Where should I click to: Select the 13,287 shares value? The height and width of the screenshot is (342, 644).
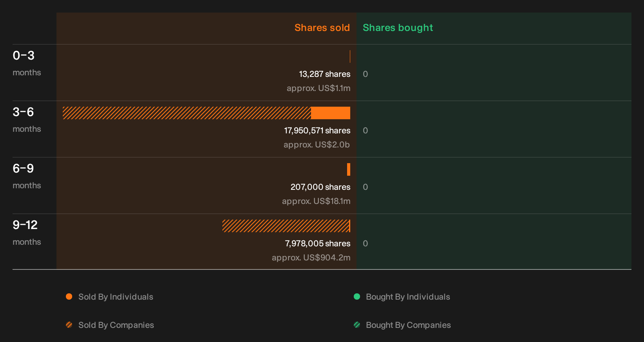click(325, 74)
